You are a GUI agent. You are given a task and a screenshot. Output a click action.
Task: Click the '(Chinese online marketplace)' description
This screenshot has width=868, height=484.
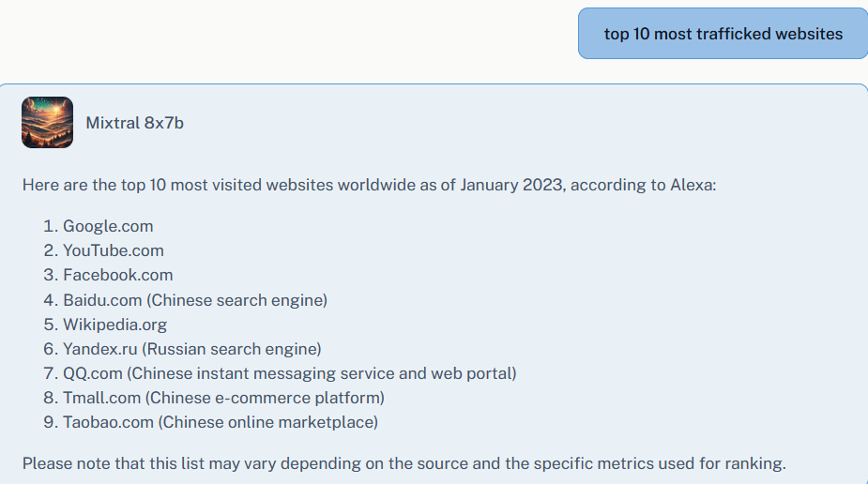[268, 422]
